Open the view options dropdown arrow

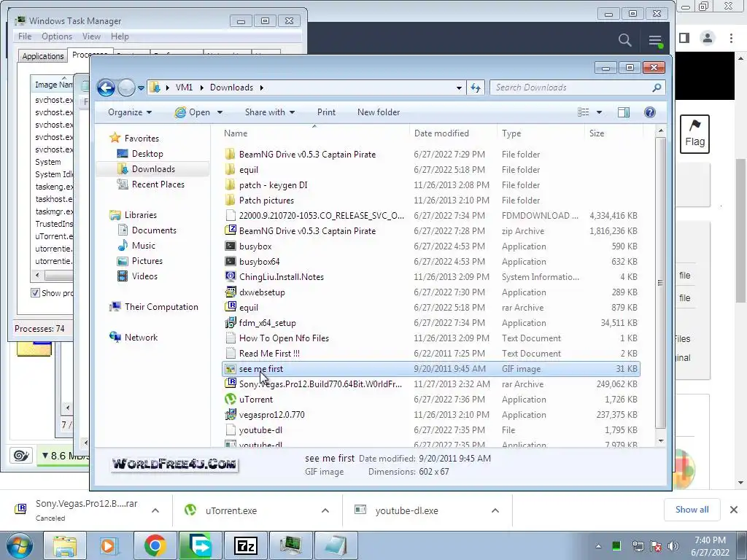pos(600,112)
